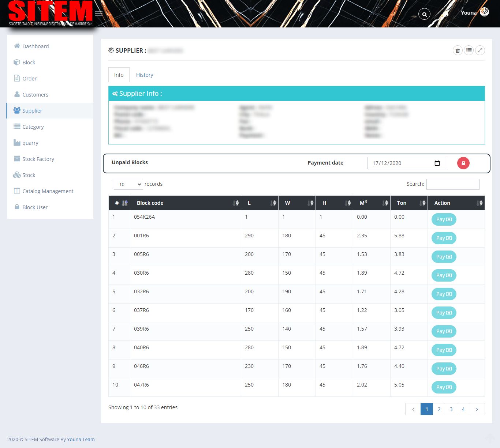
Task: Open the records per page dropdown
Action: 128,184
